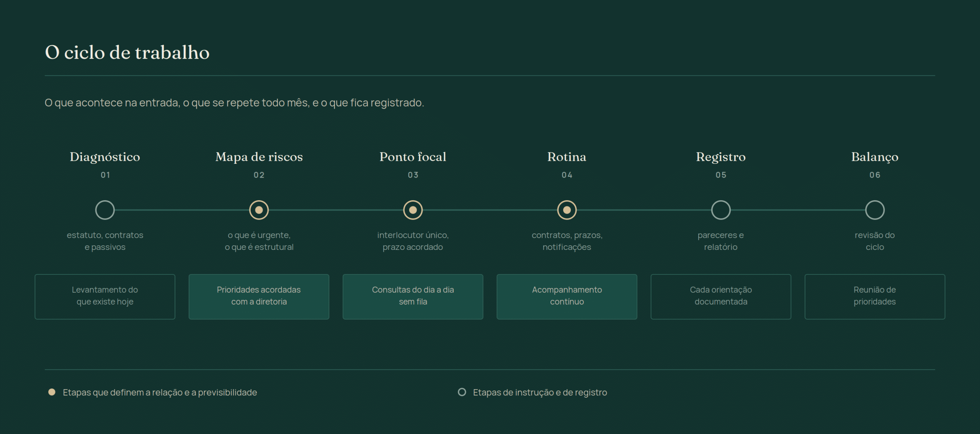The width and height of the screenshot is (980, 434).
Task: Click the step number '04' label
Action: point(567,175)
